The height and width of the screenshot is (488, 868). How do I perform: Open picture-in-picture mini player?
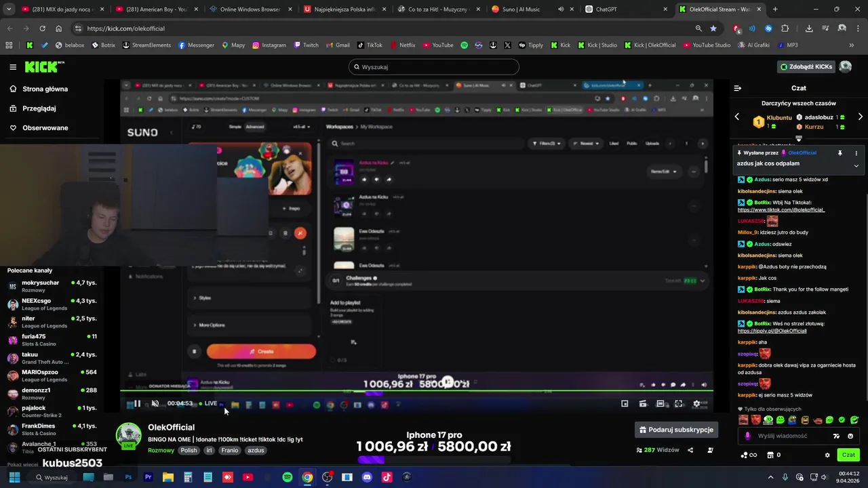(625, 404)
